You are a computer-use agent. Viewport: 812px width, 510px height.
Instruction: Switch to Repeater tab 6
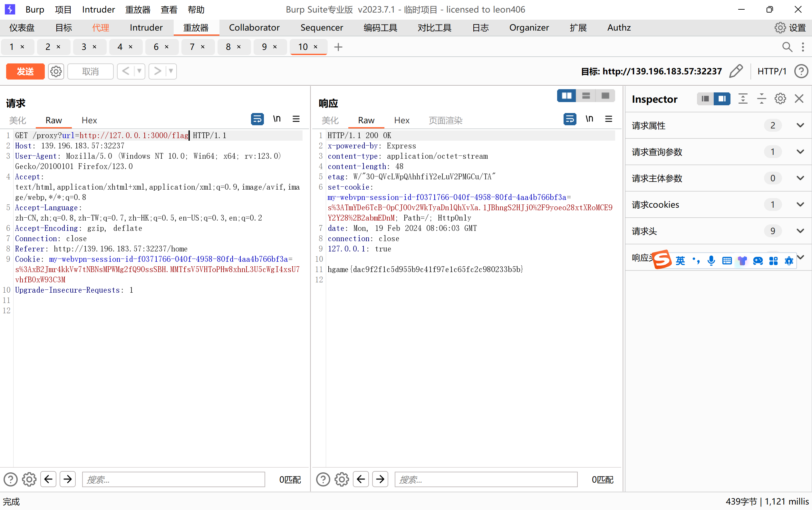tap(156, 47)
